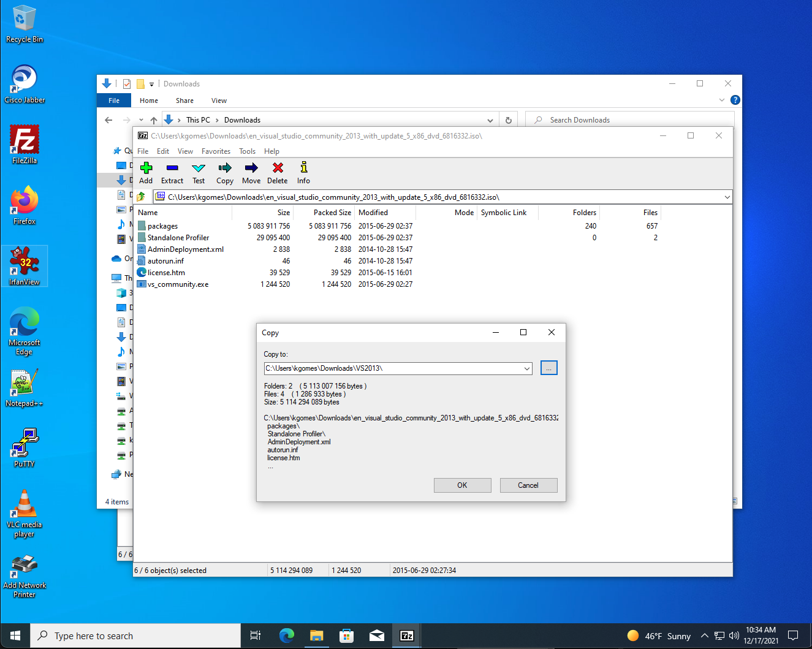812x649 pixels.
Task: Open the Info toolbar icon
Action: pyautogui.click(x=303, y=168)
